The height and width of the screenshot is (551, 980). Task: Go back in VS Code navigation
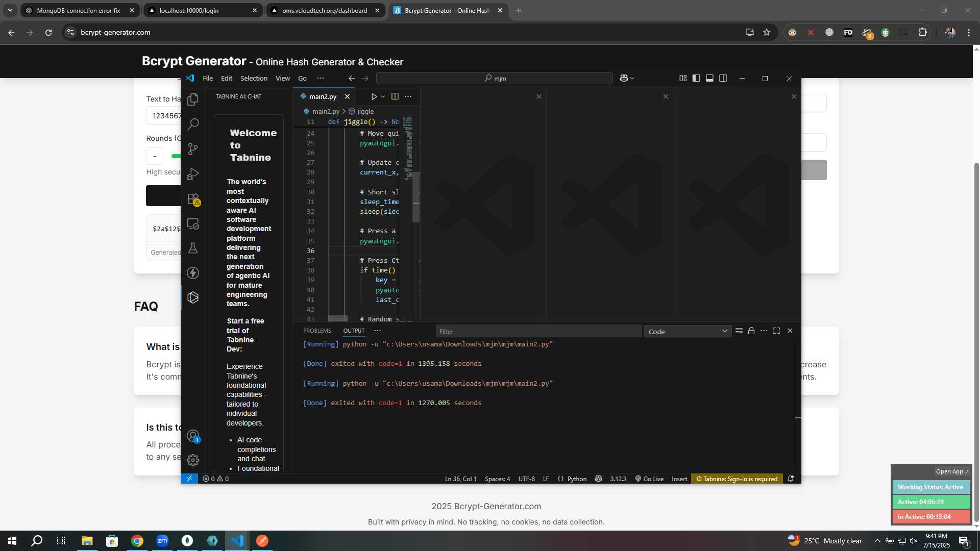352,78
